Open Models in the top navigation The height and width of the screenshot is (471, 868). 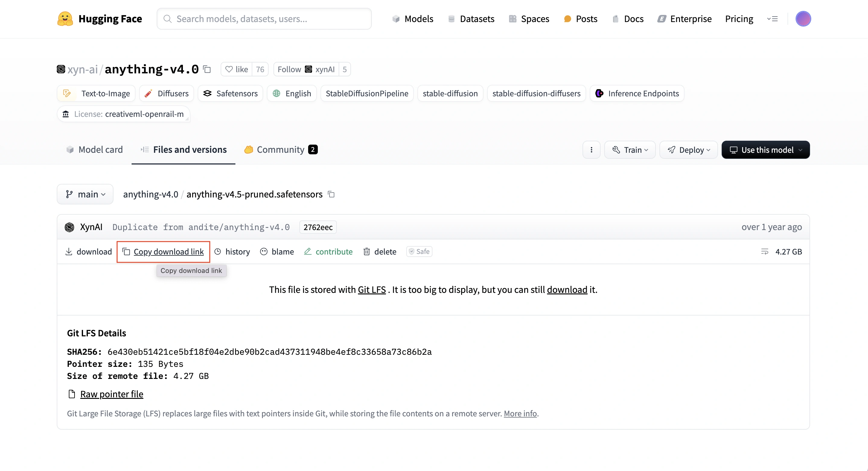click(x=413, y=19)
